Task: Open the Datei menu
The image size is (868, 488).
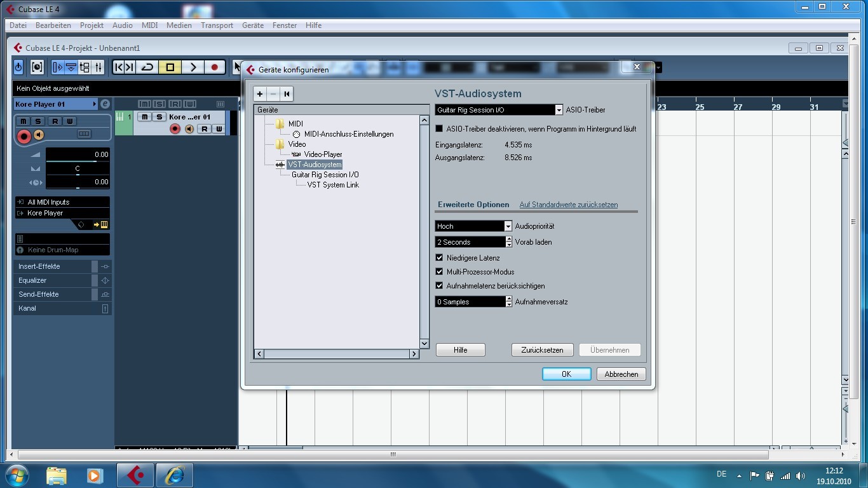Action: coord(18,25)
